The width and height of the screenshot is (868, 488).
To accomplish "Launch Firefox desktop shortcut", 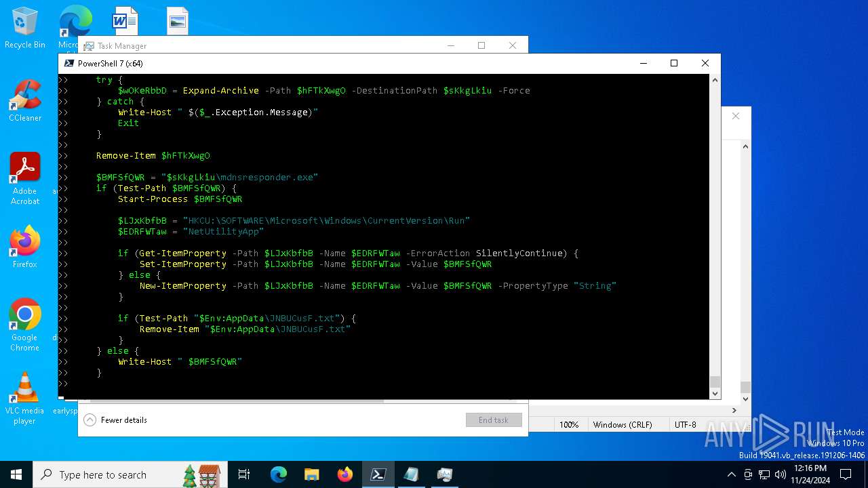I will click(x=25, y=247).
